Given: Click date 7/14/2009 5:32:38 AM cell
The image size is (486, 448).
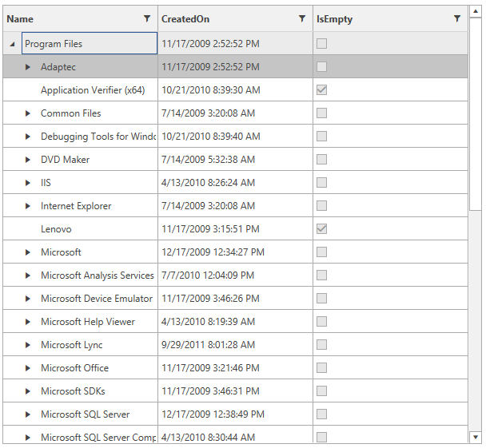Looking at the screenshot, I should tap(235, 160).
